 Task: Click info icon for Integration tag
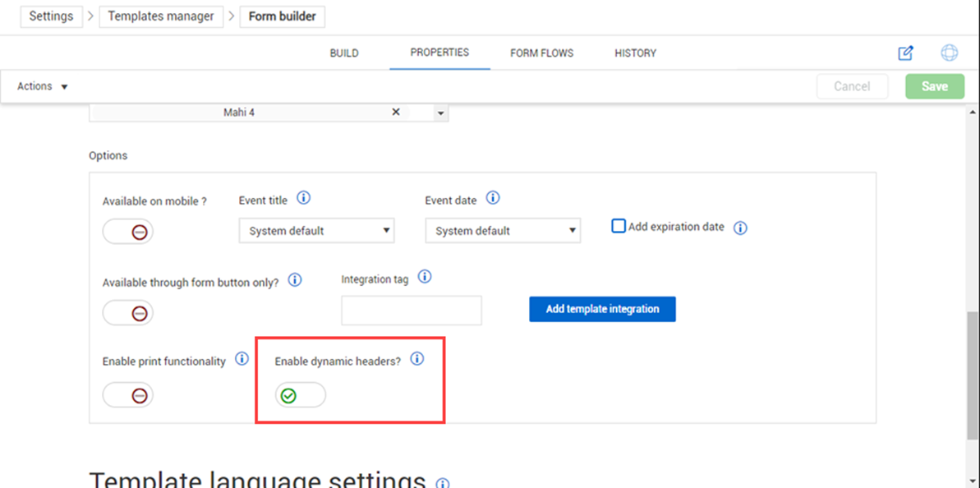425,277
